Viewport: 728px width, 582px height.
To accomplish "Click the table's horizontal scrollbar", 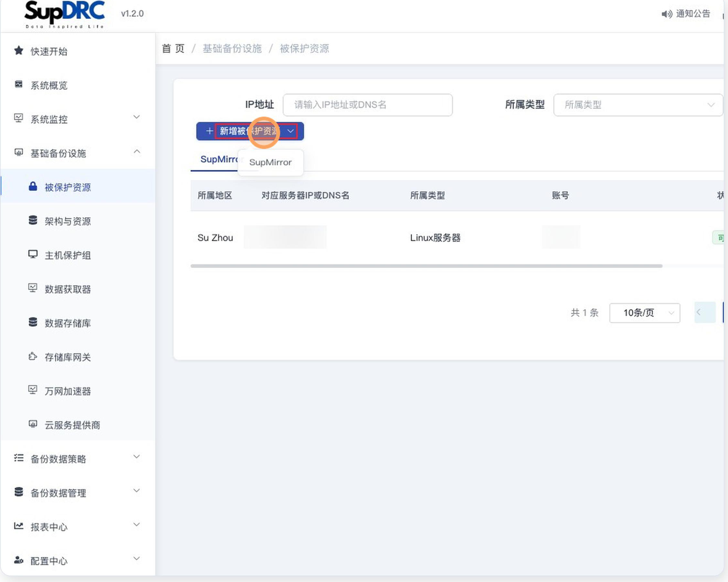I will [426, 266].
